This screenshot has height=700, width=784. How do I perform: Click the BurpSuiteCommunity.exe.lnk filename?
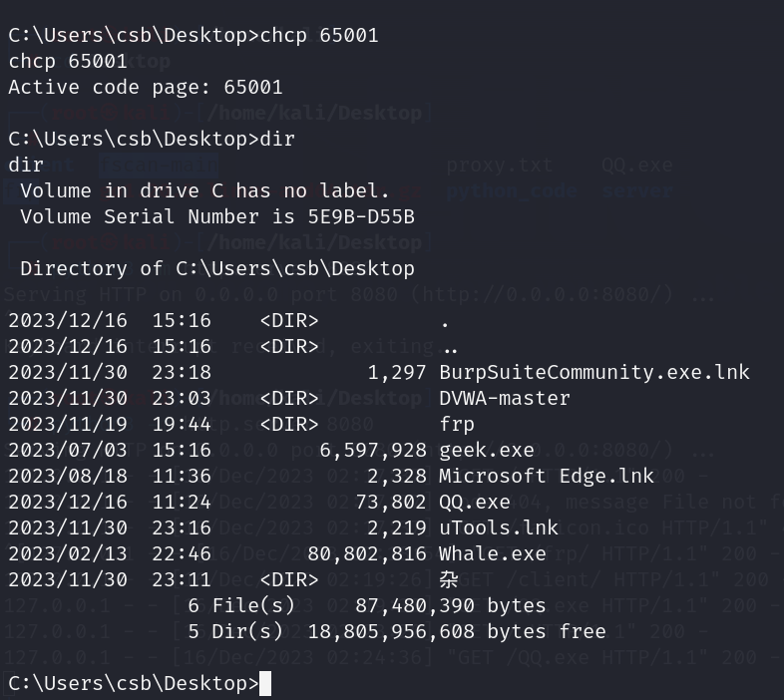pos(594,373)
